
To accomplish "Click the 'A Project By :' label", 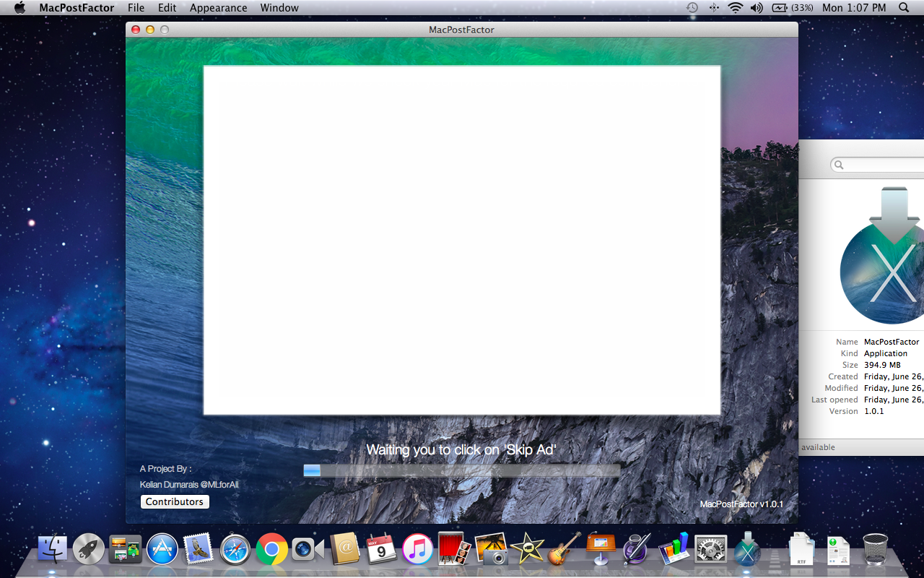I will (x=165, y=469).
